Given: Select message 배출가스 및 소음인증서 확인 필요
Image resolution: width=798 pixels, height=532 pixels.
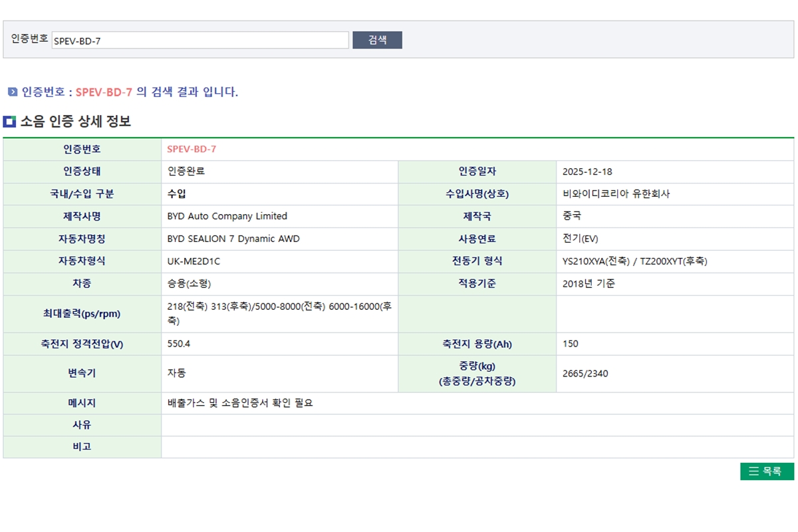Looking at the screenshot, I should (x=240, y=403).
